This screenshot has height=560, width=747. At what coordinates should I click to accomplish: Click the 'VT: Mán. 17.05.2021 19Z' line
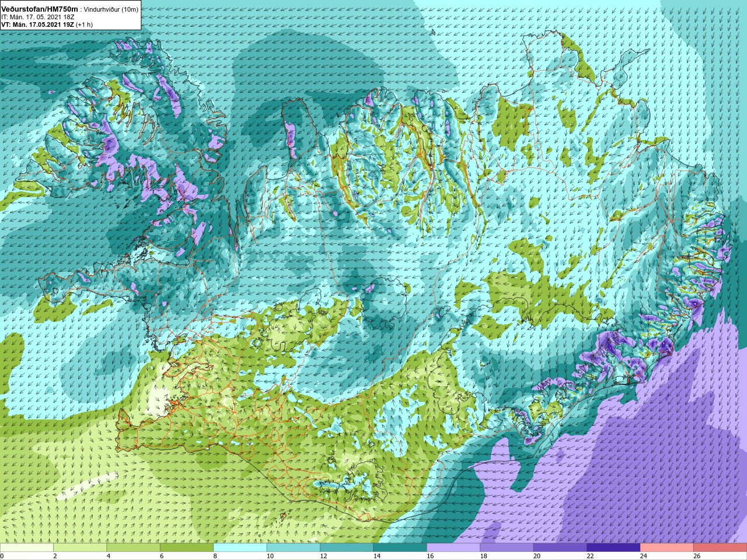point(37,25)
